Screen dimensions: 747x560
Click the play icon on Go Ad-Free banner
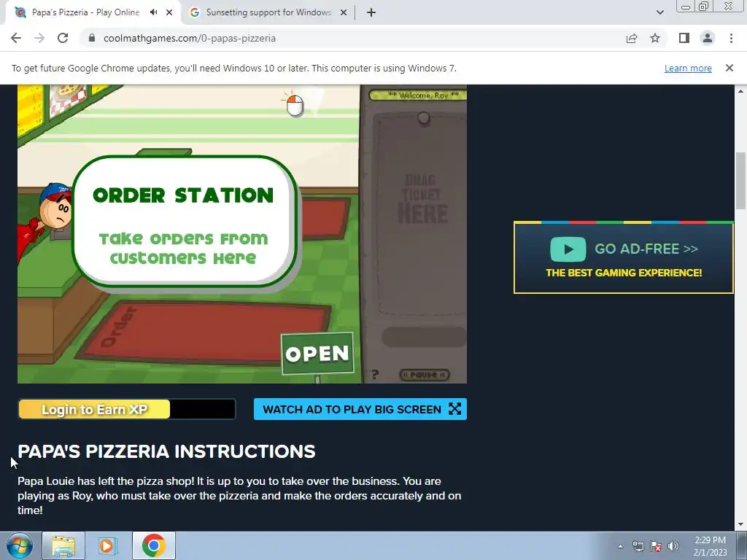(x=568, y=249)
